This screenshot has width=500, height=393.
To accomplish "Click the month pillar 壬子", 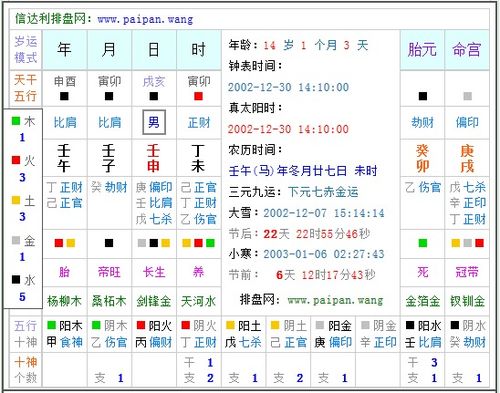I will [109, 158].
